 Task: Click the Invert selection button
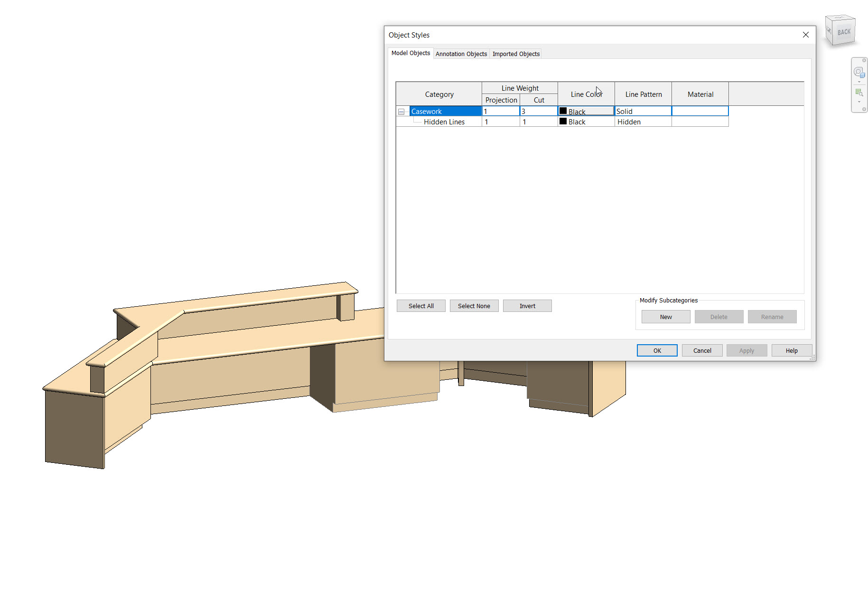pyautogui.click(x=527, y=305)
